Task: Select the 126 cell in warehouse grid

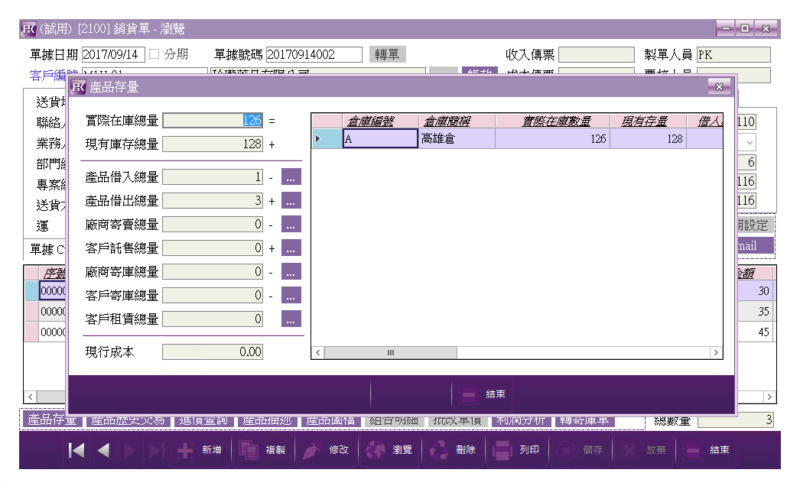Action: click(x=553, y=139)
